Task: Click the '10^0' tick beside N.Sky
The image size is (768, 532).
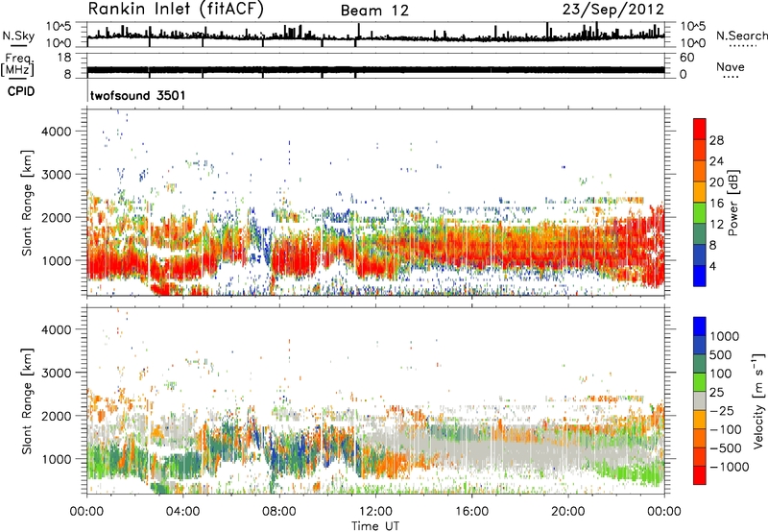Action: (x=59, y=43)
